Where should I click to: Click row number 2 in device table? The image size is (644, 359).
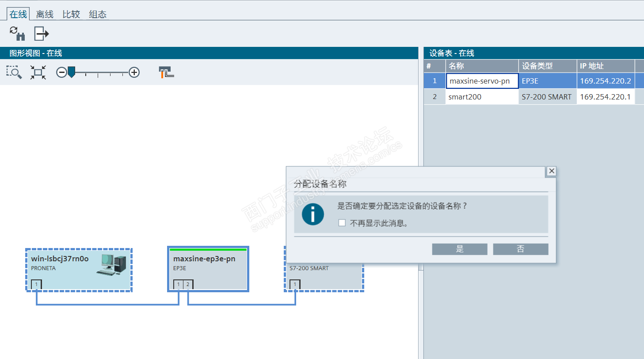(x=434, y=97)
